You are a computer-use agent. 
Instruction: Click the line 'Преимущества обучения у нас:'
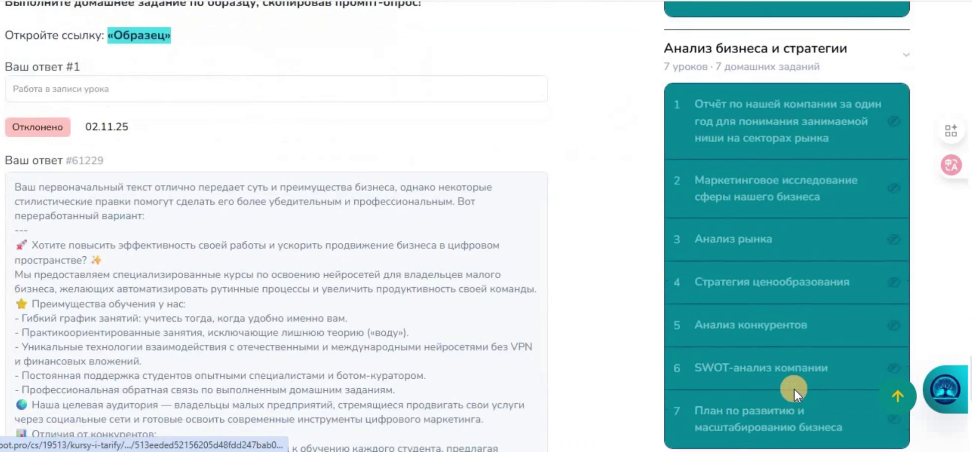100,304
